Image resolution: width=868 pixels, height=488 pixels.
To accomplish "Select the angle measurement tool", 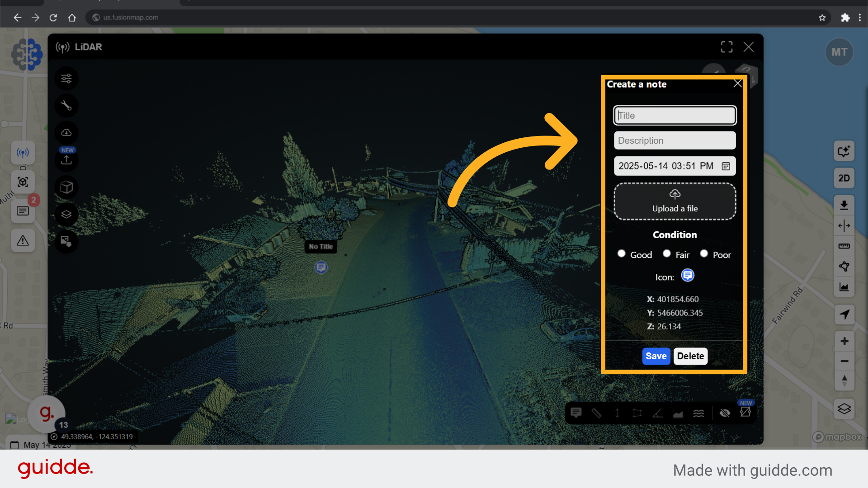I will click(658, 413).
